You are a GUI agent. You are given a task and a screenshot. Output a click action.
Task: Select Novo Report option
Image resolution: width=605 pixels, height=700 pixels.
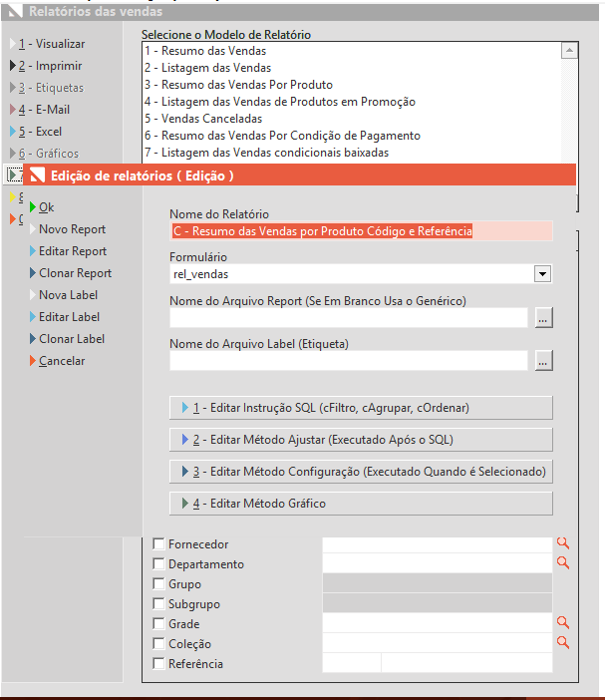(x=68, y=229)
